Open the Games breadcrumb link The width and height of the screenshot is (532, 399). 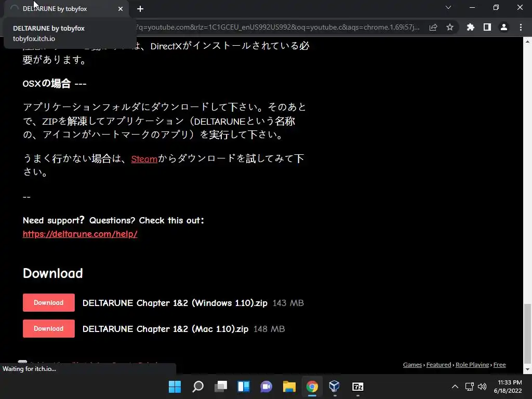click(412, 365)
